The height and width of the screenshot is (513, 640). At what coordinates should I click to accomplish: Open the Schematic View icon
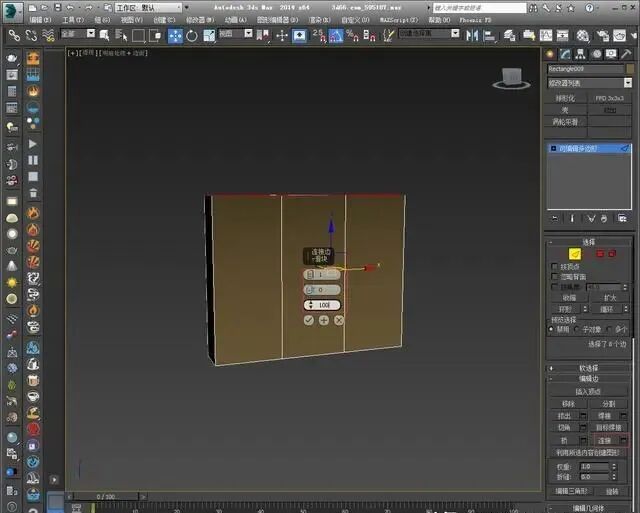coord(562,36)
